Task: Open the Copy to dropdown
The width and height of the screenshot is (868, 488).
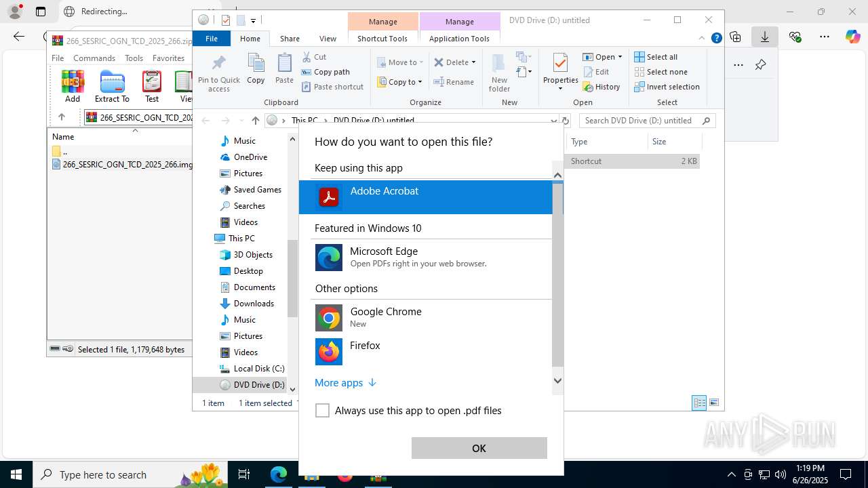Action: pos(399,82)
